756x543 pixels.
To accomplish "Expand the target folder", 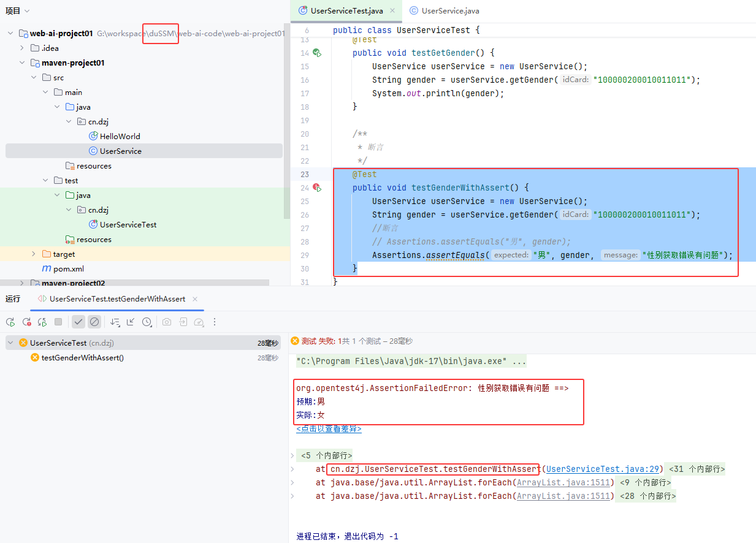I will pyautogui.click(x=34, y=254).
